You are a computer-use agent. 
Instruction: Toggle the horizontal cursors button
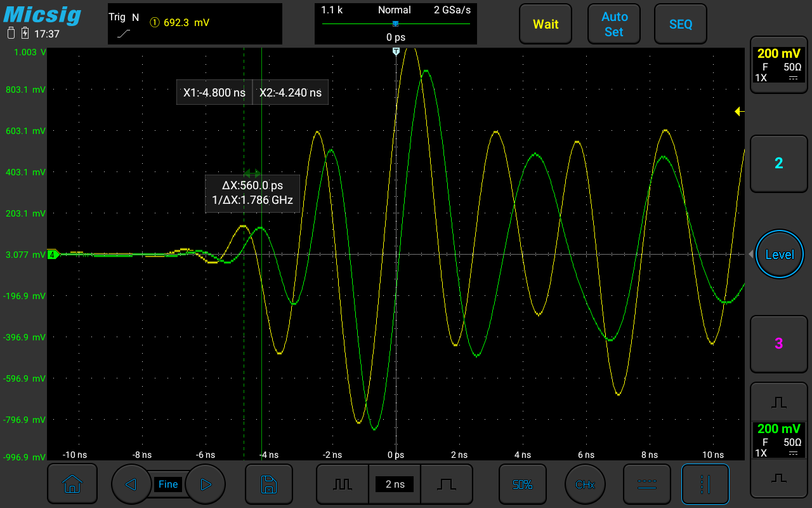tap(646, 485)
